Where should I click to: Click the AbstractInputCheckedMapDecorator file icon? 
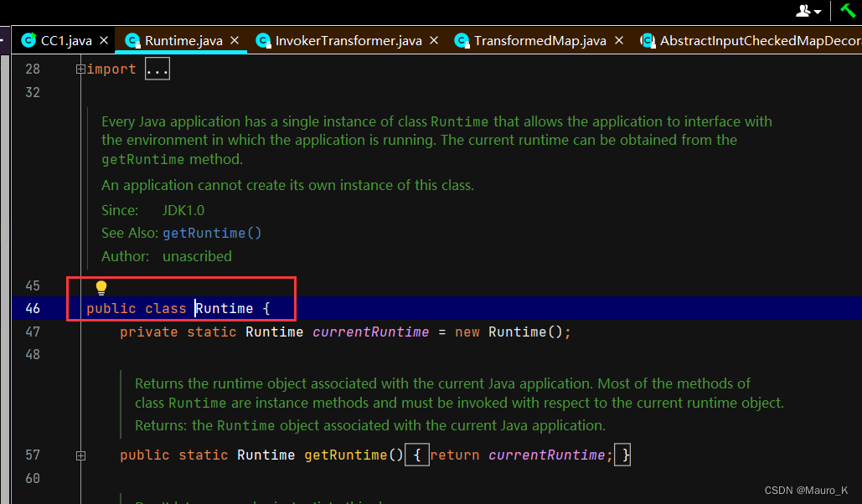pos(648,41)
